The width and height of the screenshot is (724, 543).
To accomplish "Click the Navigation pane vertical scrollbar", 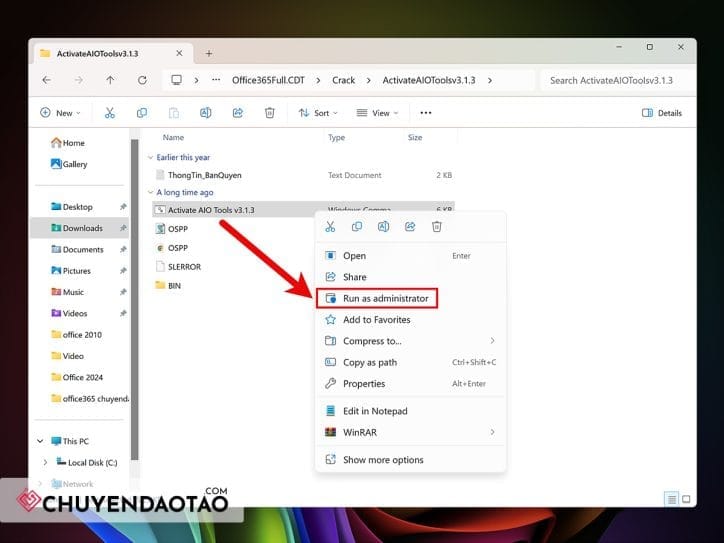I will point(134,299).
